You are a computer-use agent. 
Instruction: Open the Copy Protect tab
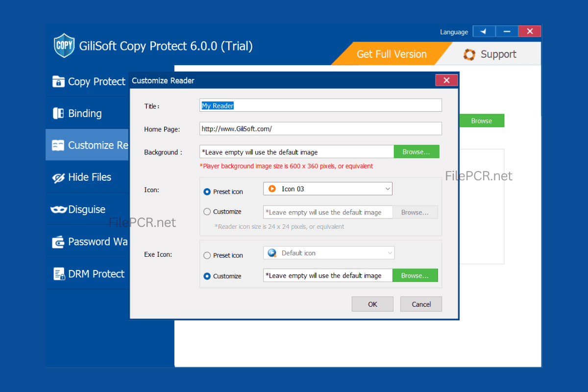(87, 81)
